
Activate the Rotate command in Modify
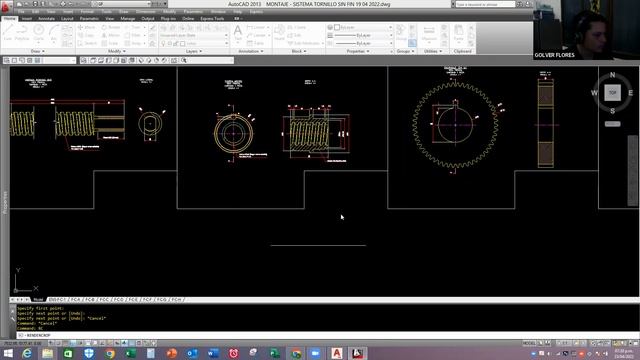[111, 27]
